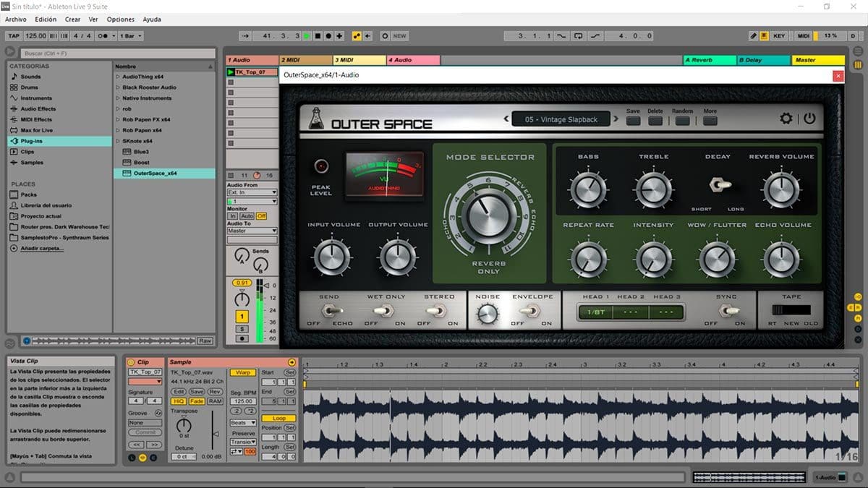This screenshot has height=488, width=868.
Task: Click the Play button in the transport bar
Action: 307,35
